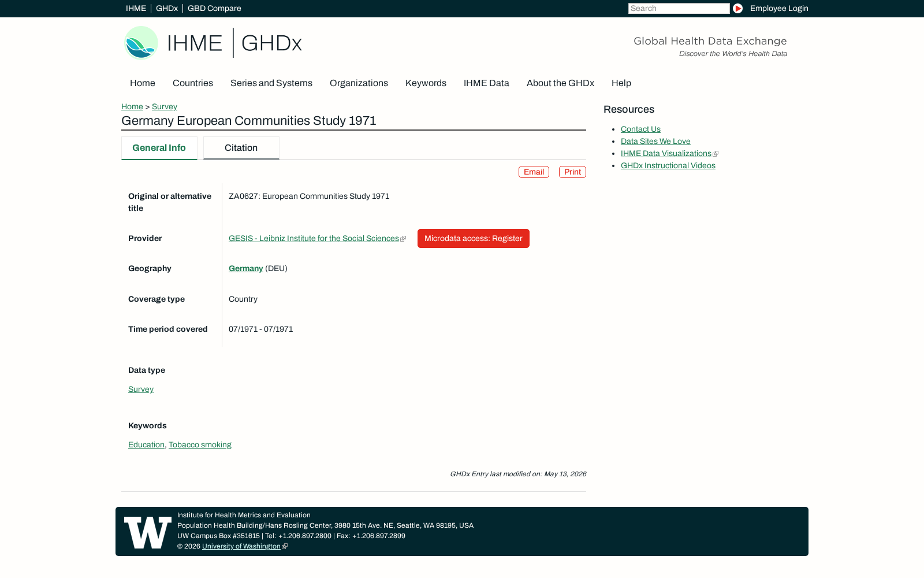Select the General Info tab

pyautogui.click(x=159, y=148)
